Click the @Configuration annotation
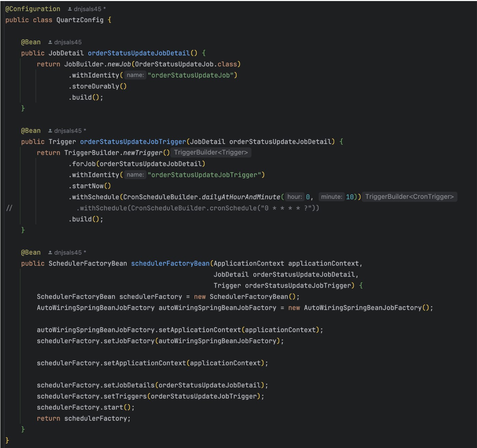 pos(33,9)
